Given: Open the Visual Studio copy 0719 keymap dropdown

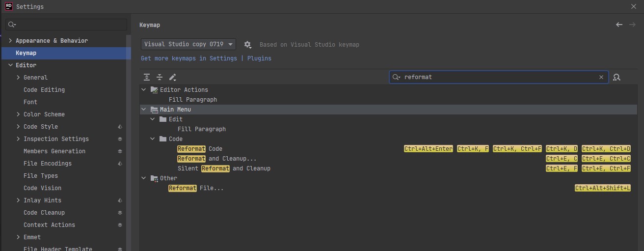Looking at the screenshot, I should coord(188,44).
